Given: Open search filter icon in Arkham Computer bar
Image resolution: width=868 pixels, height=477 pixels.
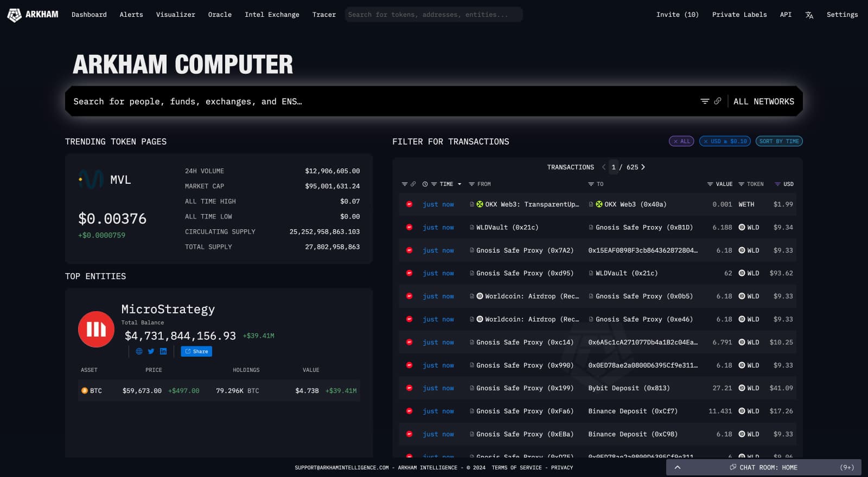Looking at the screenshot, I should tap(705, 101).
